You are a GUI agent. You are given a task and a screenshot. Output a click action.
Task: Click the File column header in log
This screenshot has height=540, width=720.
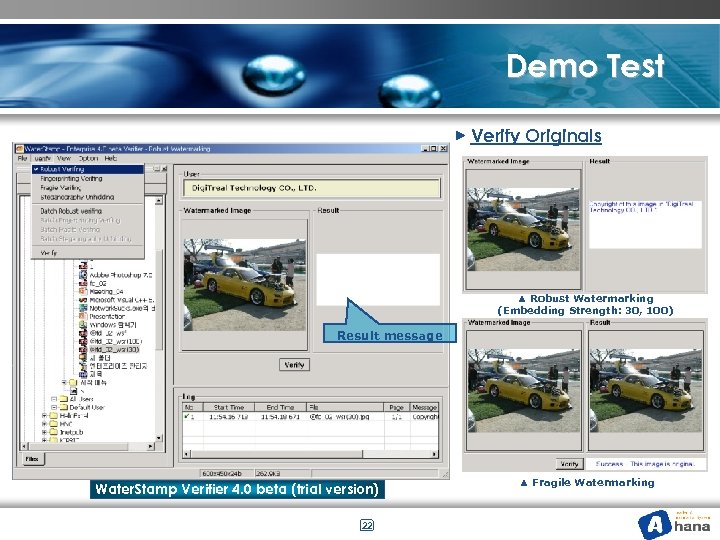tap(345, 407)
